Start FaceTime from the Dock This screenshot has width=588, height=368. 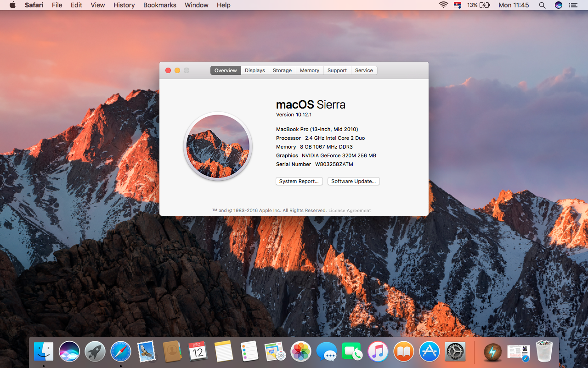[352, 352]
